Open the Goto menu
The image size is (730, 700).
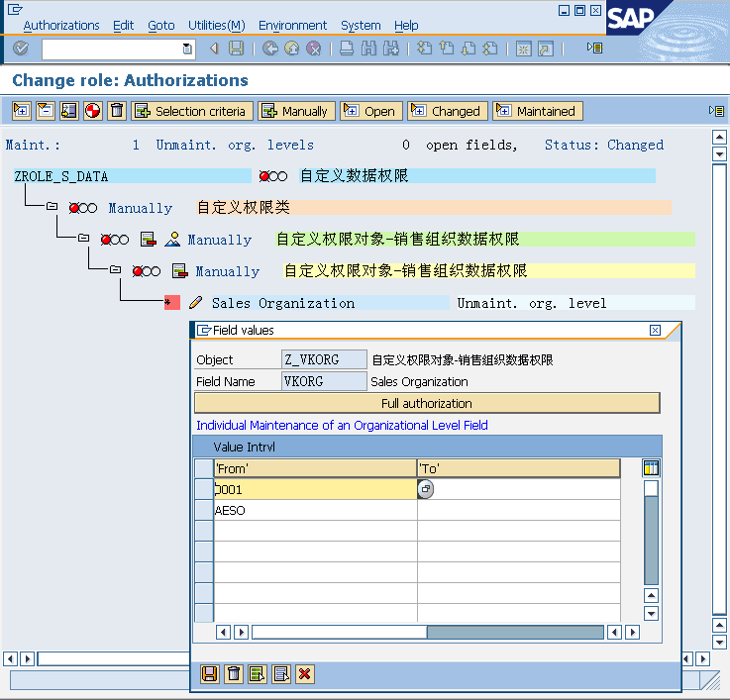pyautogui.click(x=161, y=25)
